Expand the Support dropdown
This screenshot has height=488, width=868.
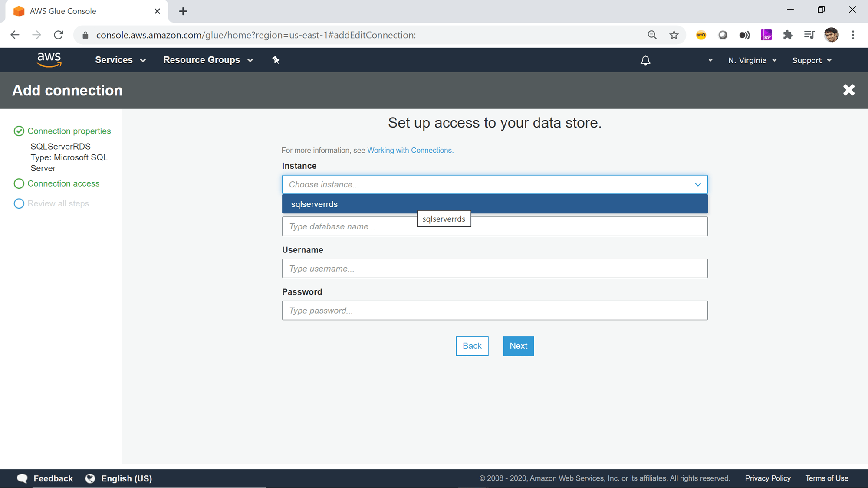(x=811, y=60)
